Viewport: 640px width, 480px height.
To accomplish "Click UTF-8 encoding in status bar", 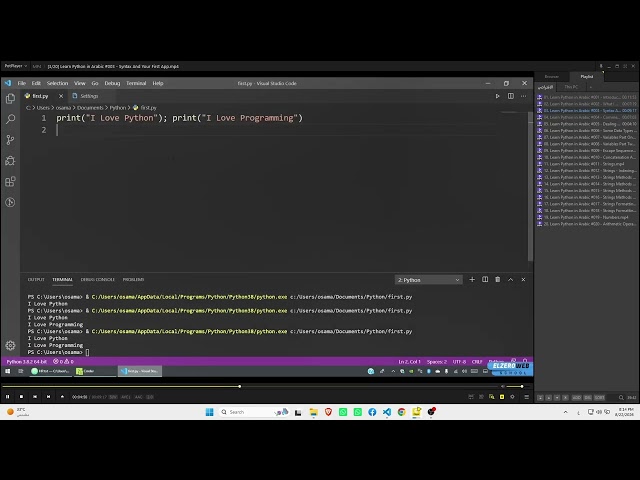I will tap(459, 362).
